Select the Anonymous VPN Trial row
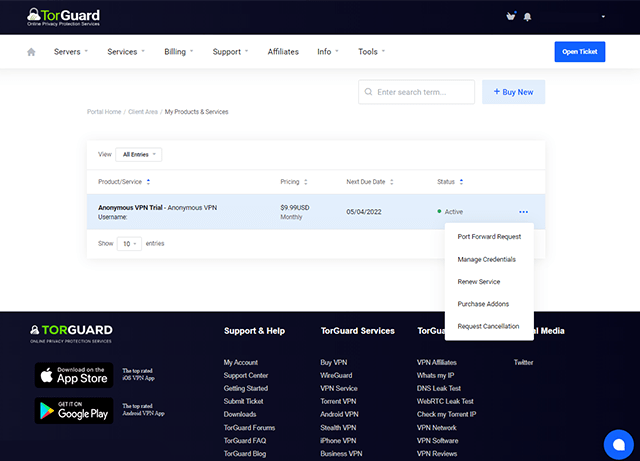 (316, 212)
